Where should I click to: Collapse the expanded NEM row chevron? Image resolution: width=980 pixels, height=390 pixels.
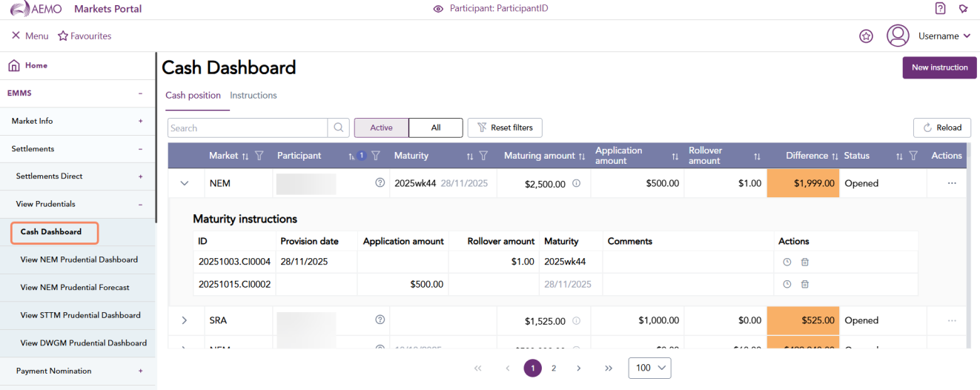185,183
